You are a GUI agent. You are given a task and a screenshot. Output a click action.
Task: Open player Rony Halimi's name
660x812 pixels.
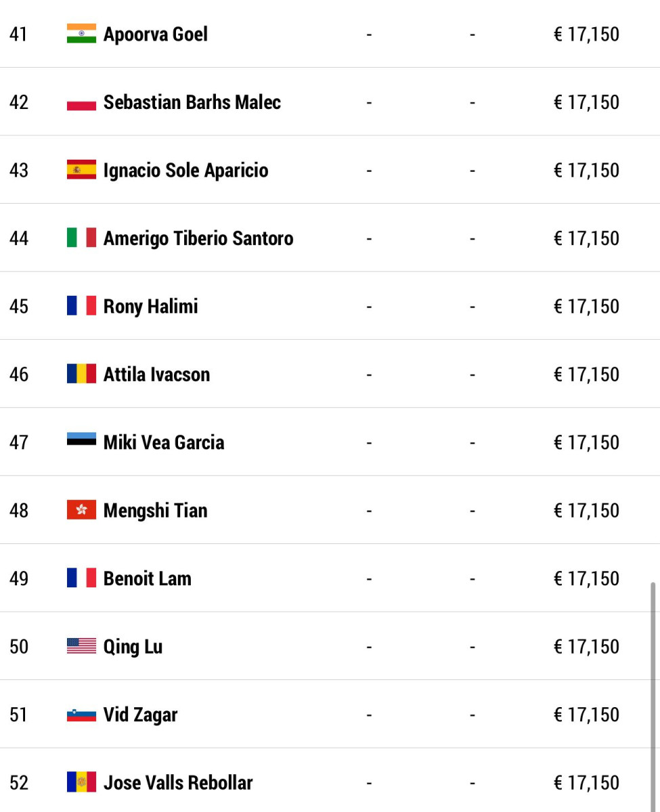pyautogui.click(x=151, y=306)
